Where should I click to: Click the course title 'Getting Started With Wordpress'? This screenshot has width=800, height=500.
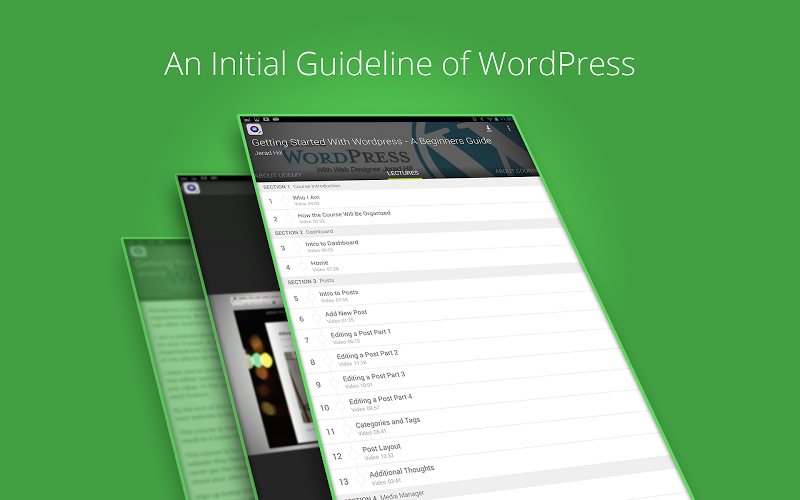371,141
